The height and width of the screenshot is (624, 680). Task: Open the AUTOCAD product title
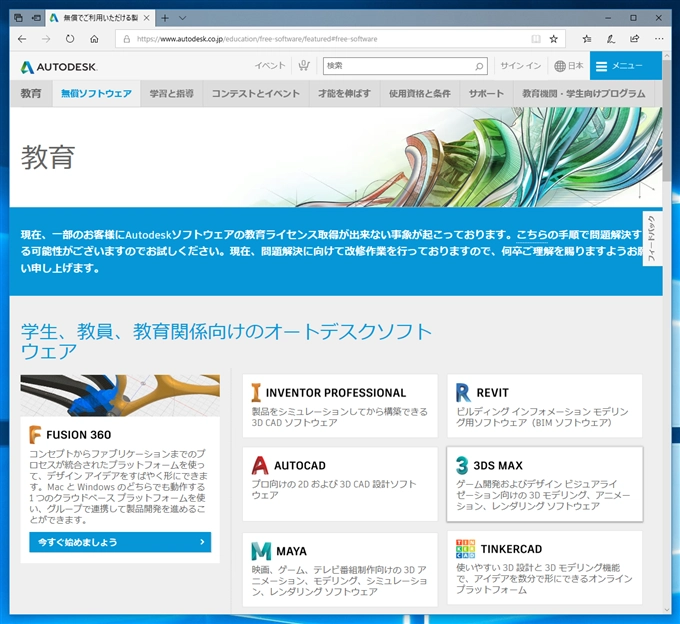[300, 466]
